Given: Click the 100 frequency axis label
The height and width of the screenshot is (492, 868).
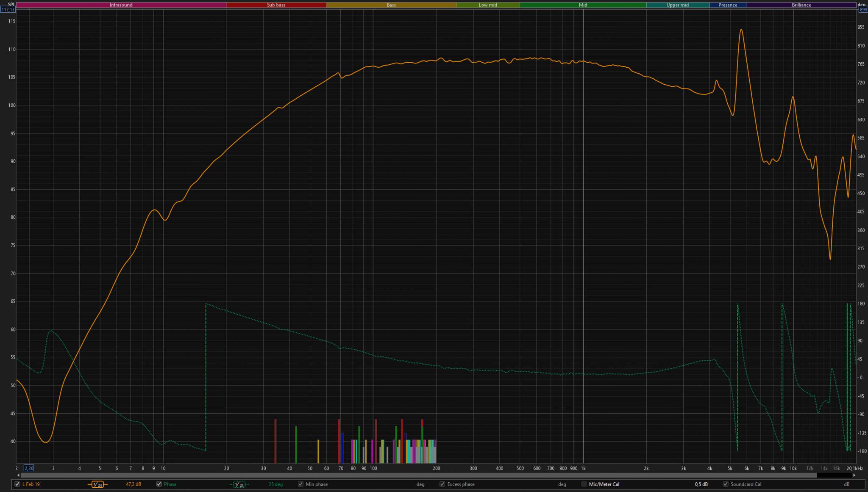Looking at the screenshot, I should point(373,468).
